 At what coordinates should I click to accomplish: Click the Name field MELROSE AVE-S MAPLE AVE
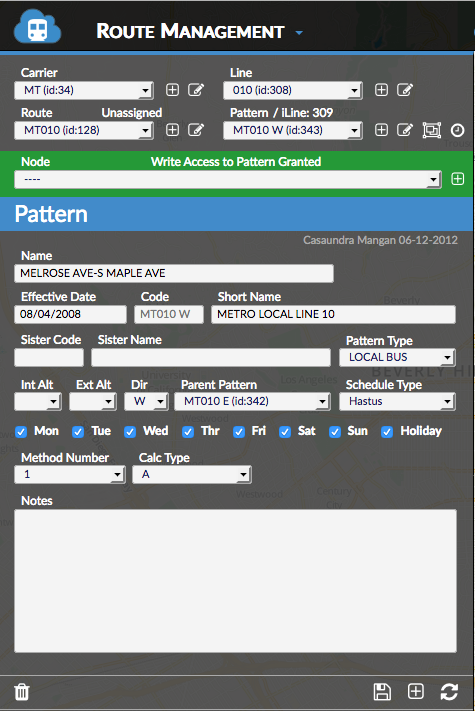pyautogui.click(x=174, y=273)
